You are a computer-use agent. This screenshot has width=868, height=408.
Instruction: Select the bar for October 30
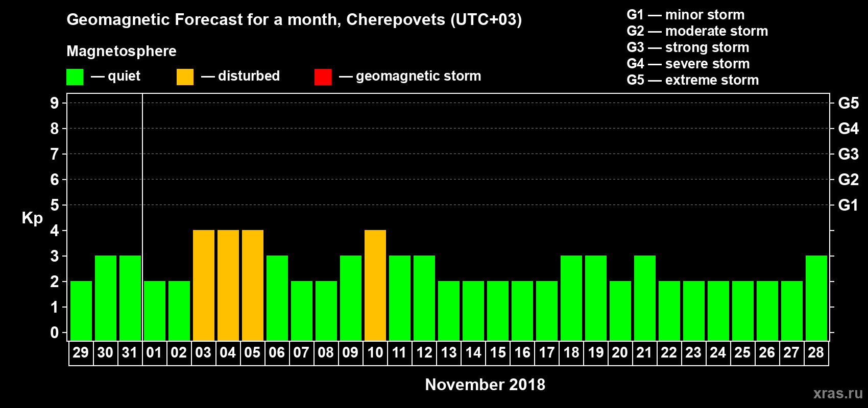[x=106, y=298]
